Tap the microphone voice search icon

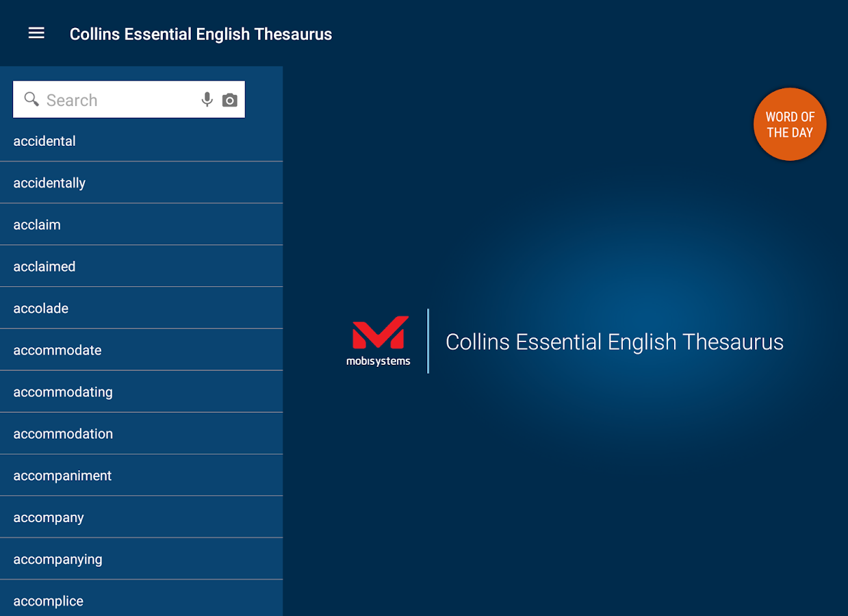coord(207,100)
